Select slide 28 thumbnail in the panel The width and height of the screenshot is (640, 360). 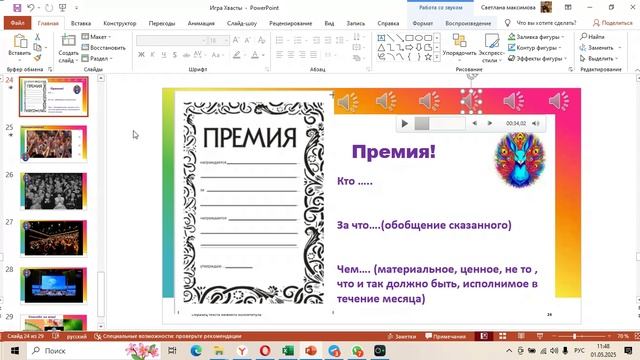point(53,286)
